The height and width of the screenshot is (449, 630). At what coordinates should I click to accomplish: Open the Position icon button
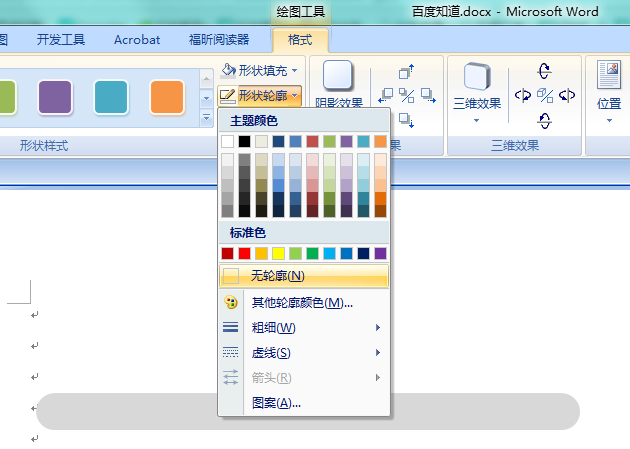tap(609, 75)
